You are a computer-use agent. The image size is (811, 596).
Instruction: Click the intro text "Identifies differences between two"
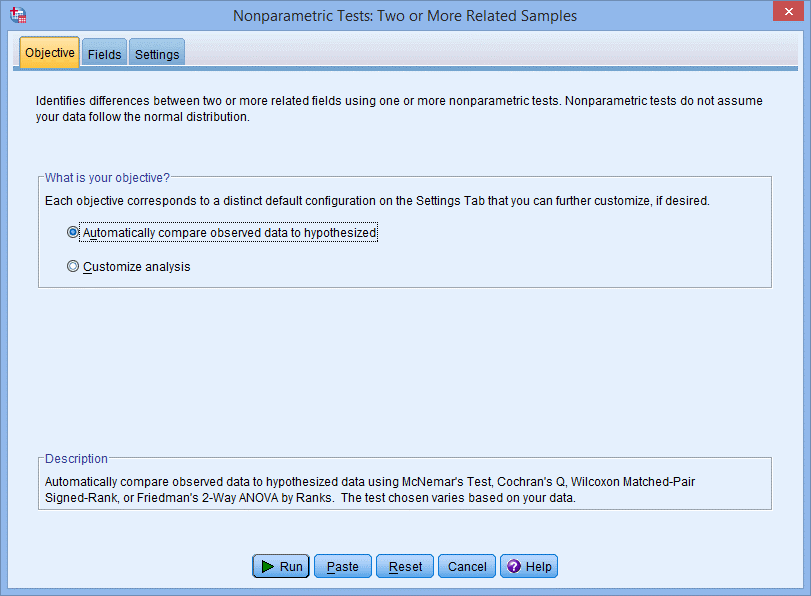click(x=399, y=109)
